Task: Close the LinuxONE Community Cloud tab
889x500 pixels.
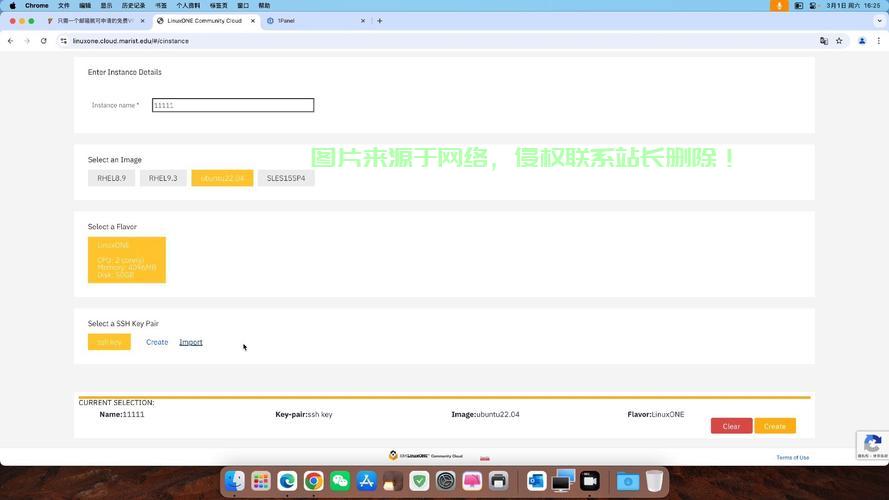Action: click(253, 20)
